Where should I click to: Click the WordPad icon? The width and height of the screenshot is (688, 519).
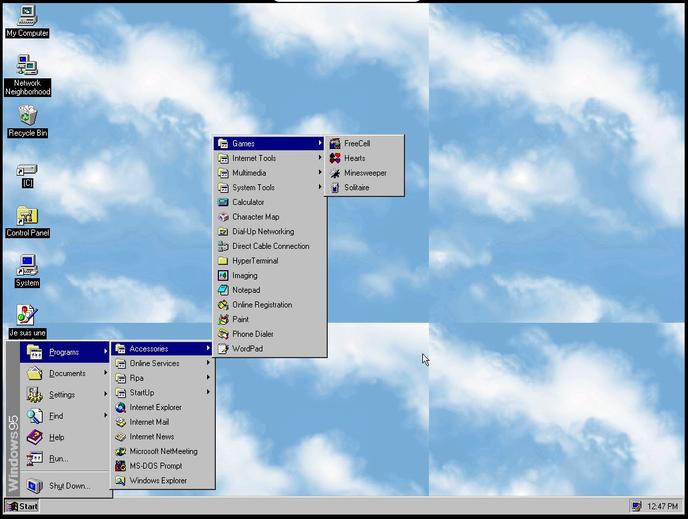(223, 349)
